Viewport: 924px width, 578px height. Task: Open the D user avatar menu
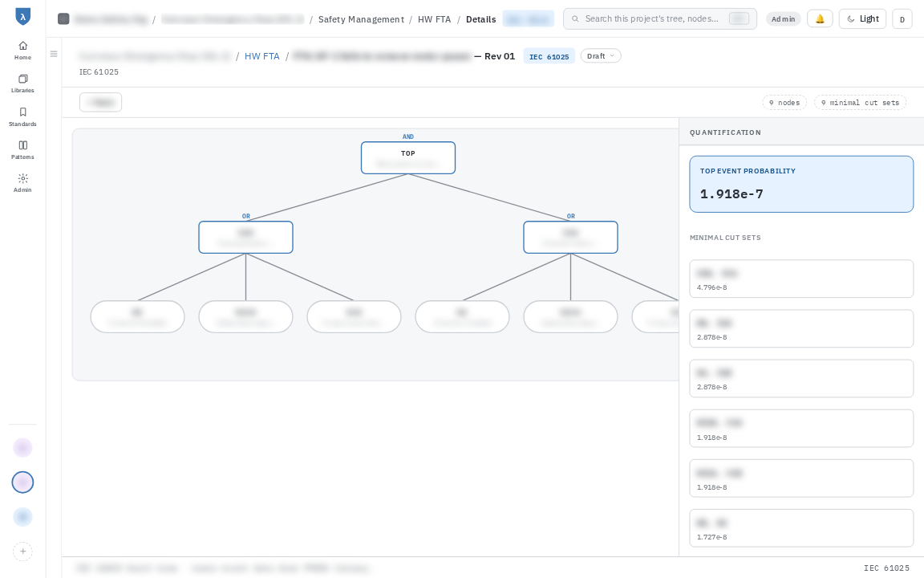[x=902, y=19]
